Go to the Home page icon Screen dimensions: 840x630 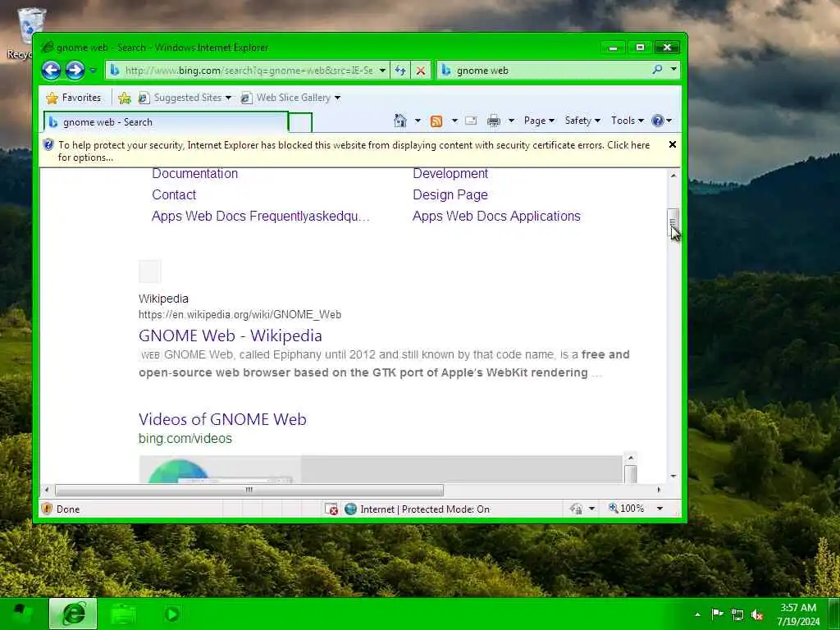point(400,121)
